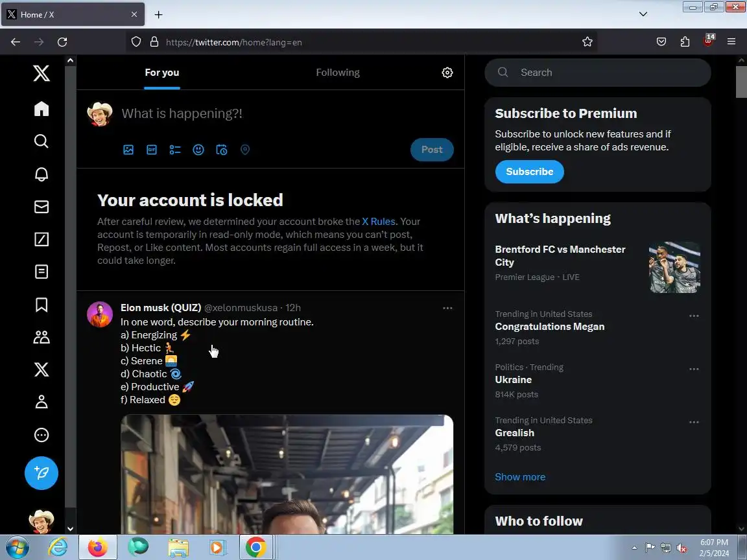The height and width of the screenshot is (560, 747).
Task: Tag location pin icon in composer
Action: coord(245,150)
